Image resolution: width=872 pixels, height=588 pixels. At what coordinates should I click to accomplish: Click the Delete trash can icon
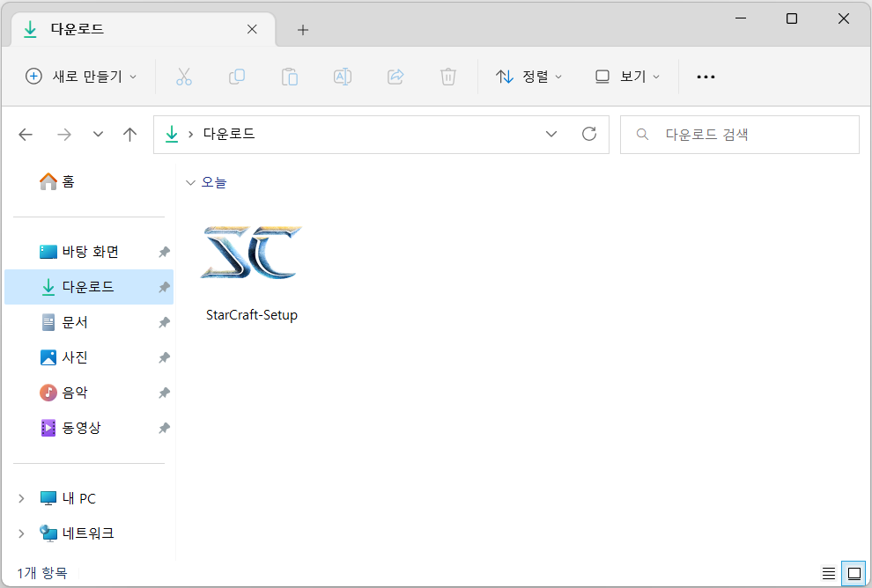pyautogui.click(x=448, y=77)
